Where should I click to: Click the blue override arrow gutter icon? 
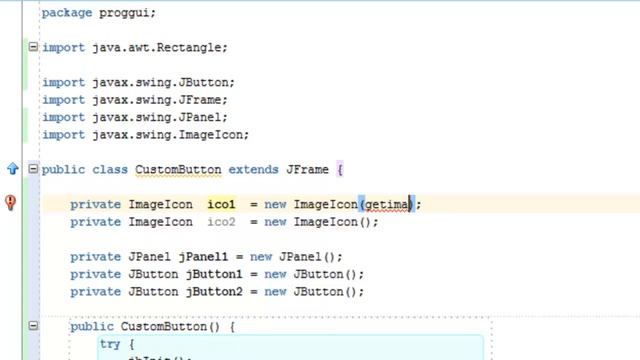[13, 169]
